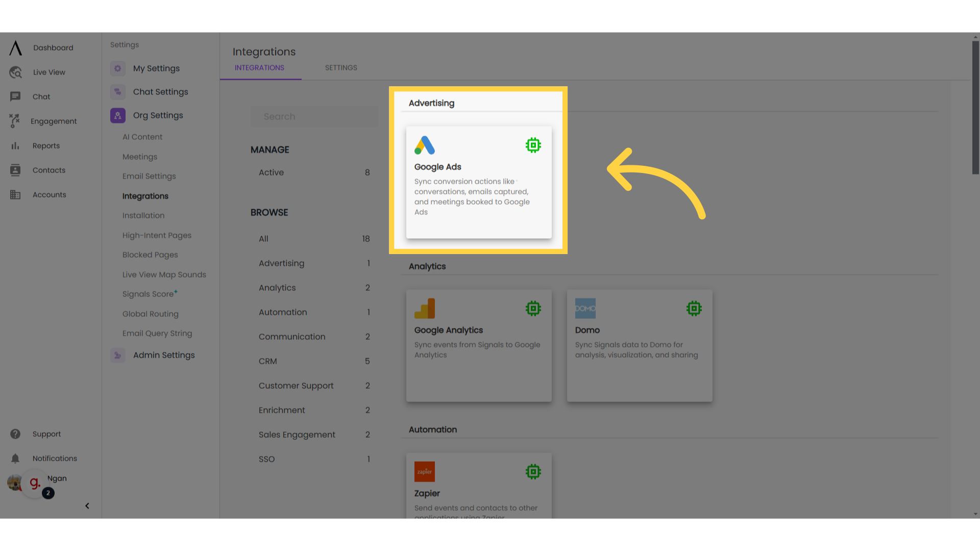Open the Domo integration title
The width and height of the screenshot is (980, 551).
[x=587, y=330]
